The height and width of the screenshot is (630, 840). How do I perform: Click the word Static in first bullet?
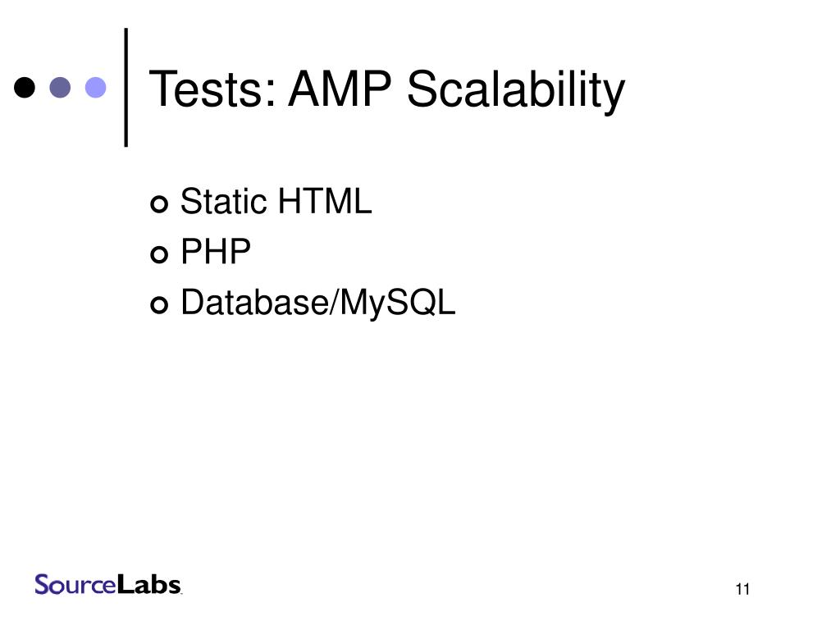[223, 202]
